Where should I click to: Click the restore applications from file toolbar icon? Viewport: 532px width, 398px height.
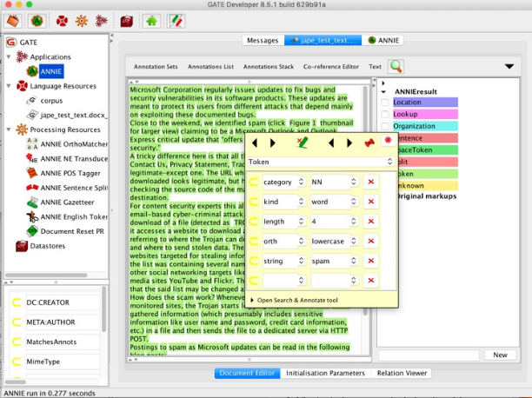click(x=13, y=21)
